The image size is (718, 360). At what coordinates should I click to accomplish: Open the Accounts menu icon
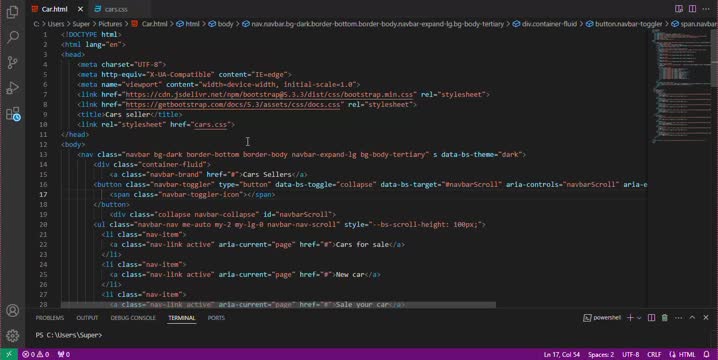13,311
